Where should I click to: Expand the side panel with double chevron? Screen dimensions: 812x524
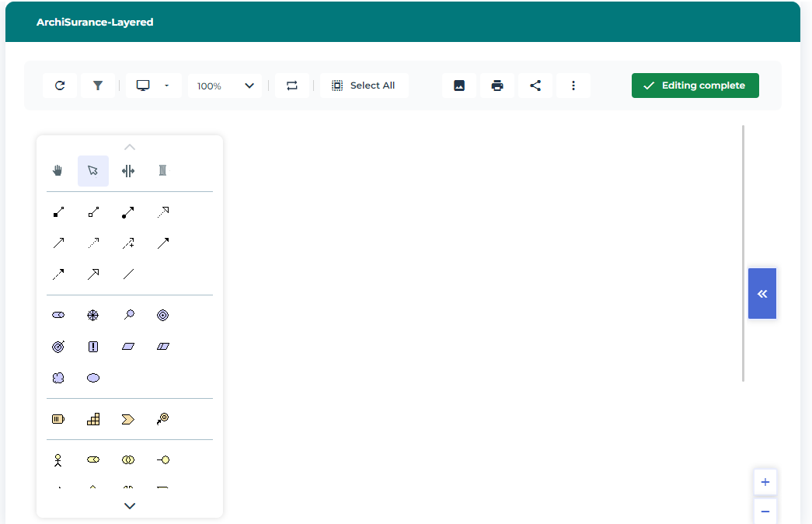pos(762,294)
